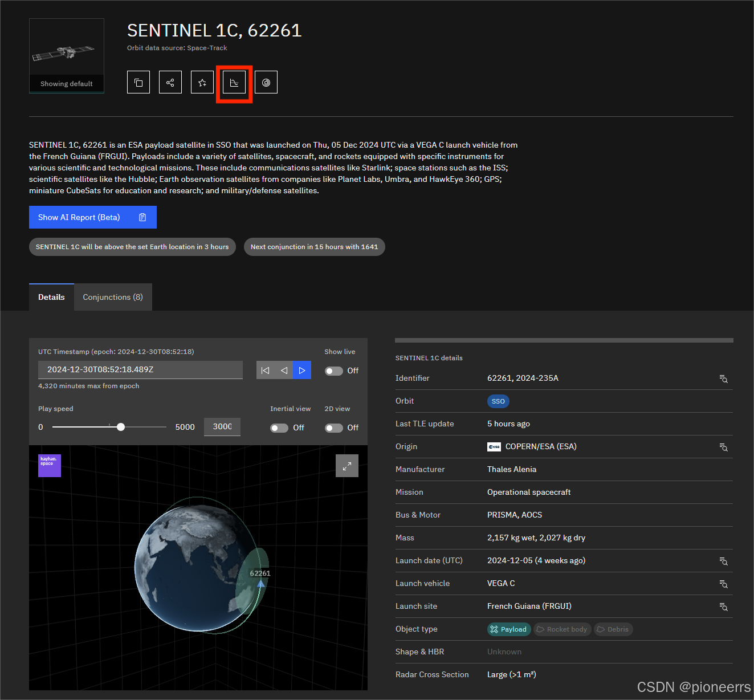Viewport: 754px width, 700px height.
Task: Click the target/radar circle icon
Action: [266, 83]
